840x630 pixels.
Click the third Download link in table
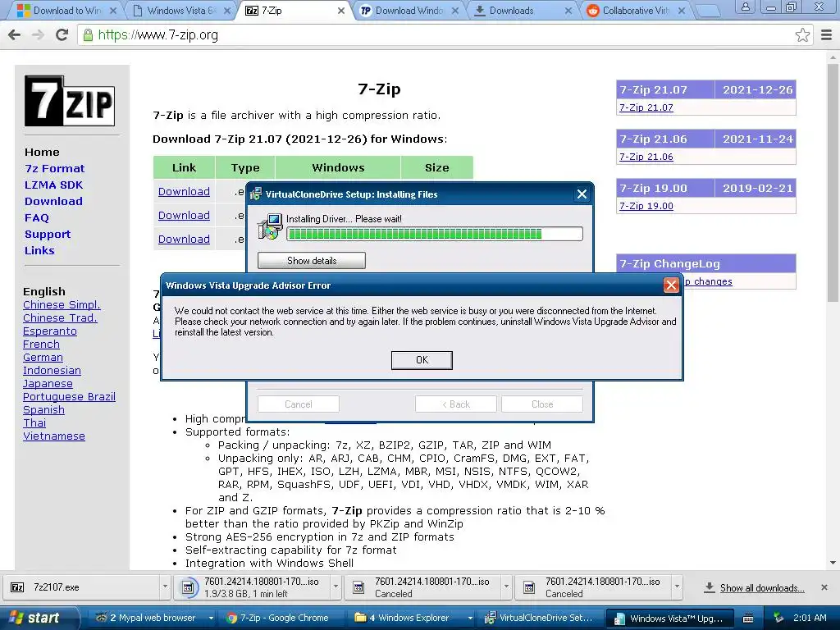(x=184, y=239)
